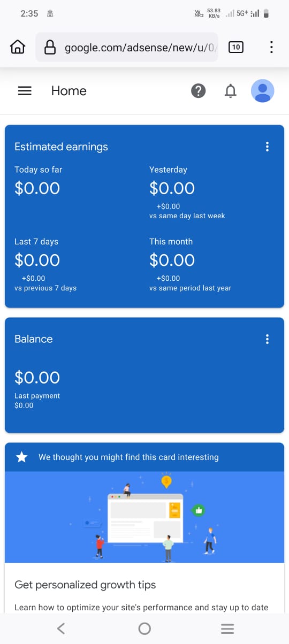
Task: Tap the Android home circle button
Action: [x=144, y=628]
